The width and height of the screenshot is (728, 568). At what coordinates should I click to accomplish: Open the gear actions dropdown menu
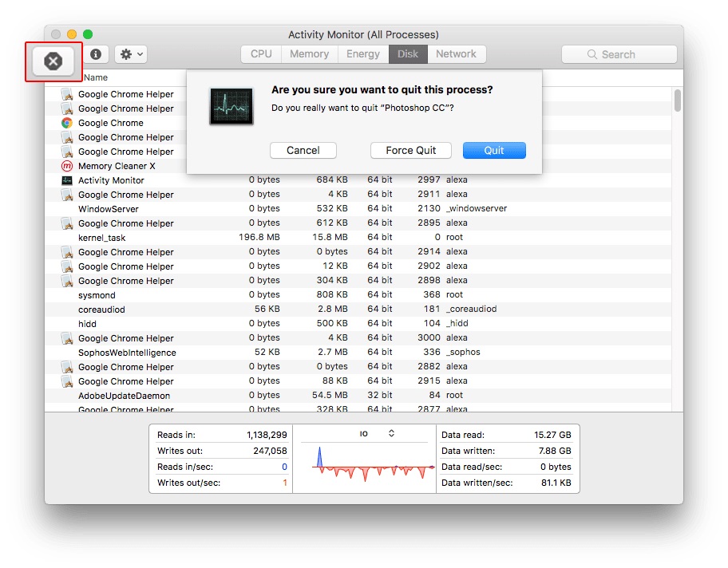(132, 54)
